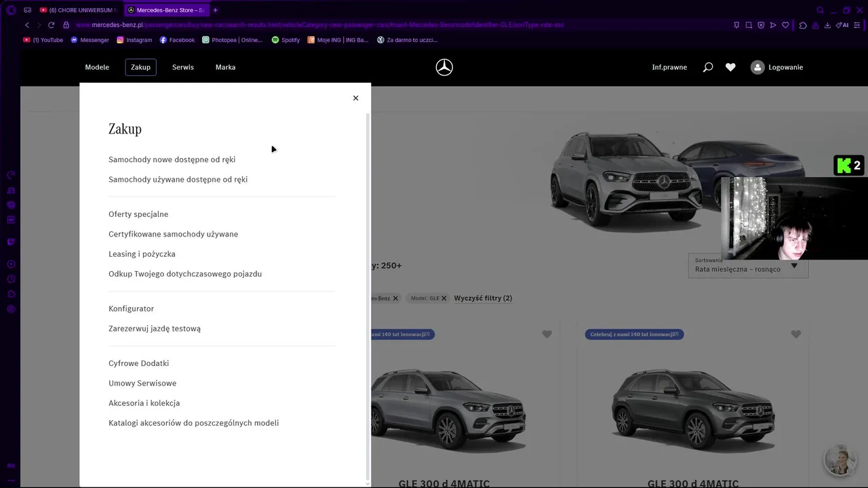Viewport: 868px width, 488px height.
Task: Go forward in browser history
Action: click(39, 25)
